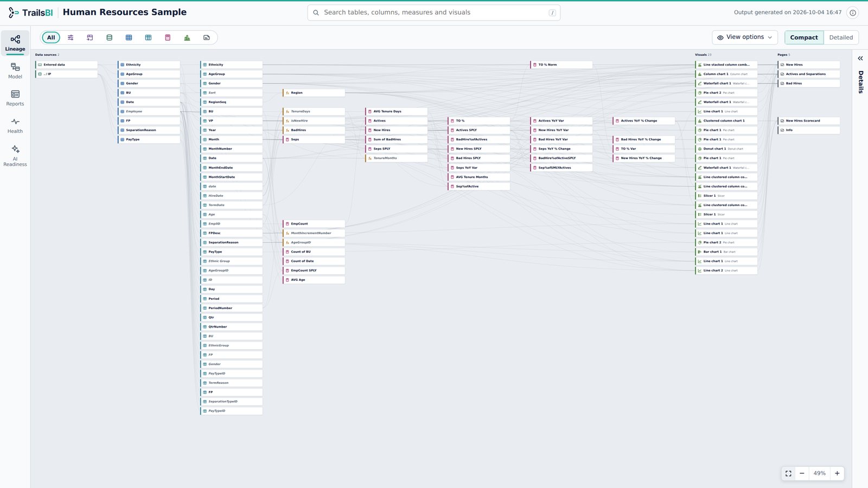Select the Donut chart 1 visual node

click(726, 149)
